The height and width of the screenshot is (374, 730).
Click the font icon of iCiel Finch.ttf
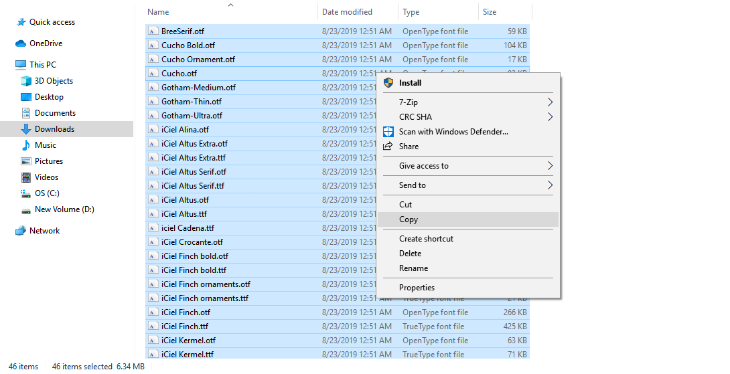pos(153,326)
